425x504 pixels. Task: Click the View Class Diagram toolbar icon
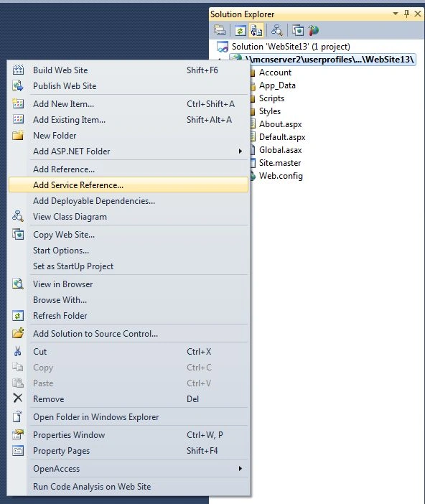277,31
